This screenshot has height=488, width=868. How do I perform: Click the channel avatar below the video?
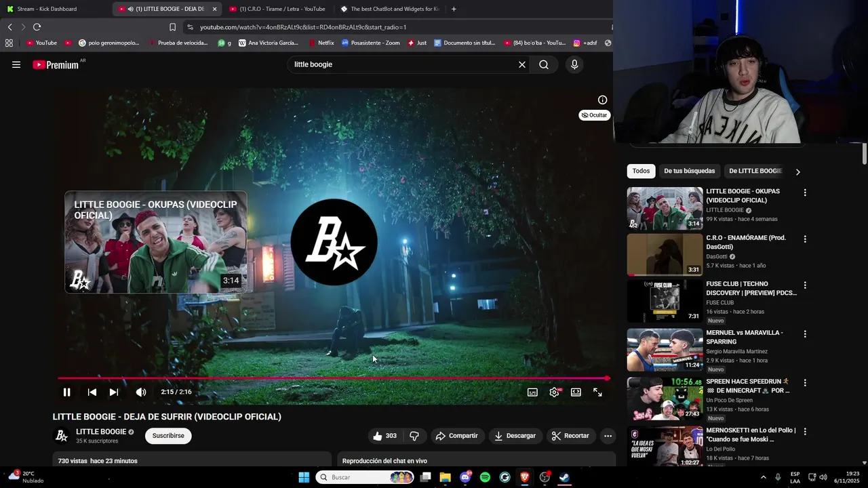coord(62,436)
